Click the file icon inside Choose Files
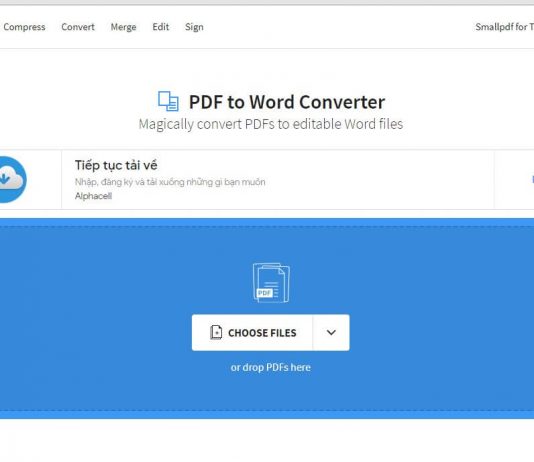 (216, 332)
